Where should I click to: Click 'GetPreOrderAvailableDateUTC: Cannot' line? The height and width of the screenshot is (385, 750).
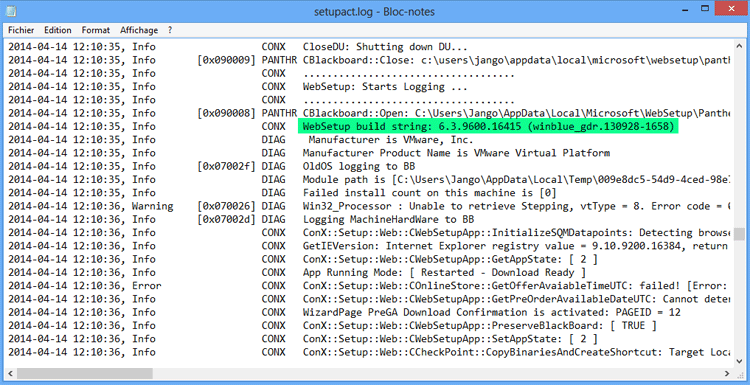(517, 299)
